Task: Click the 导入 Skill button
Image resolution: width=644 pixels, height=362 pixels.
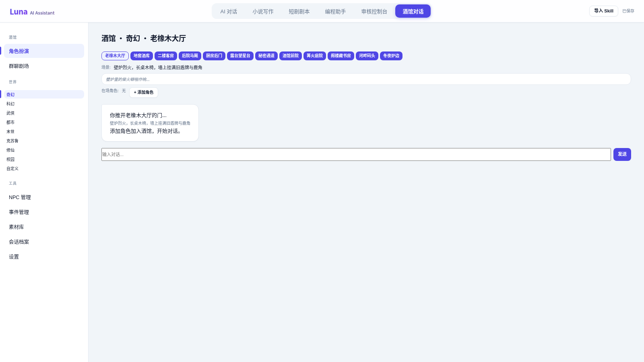Action: (603, 11)
